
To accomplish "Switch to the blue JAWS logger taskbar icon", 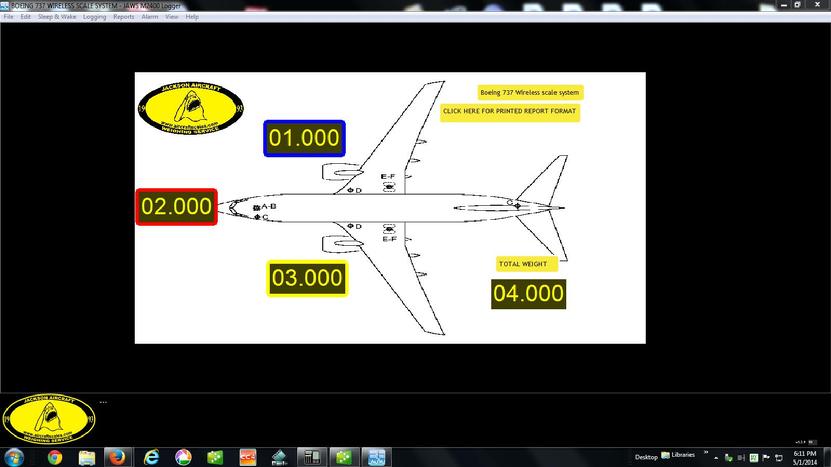I will 376,457.
